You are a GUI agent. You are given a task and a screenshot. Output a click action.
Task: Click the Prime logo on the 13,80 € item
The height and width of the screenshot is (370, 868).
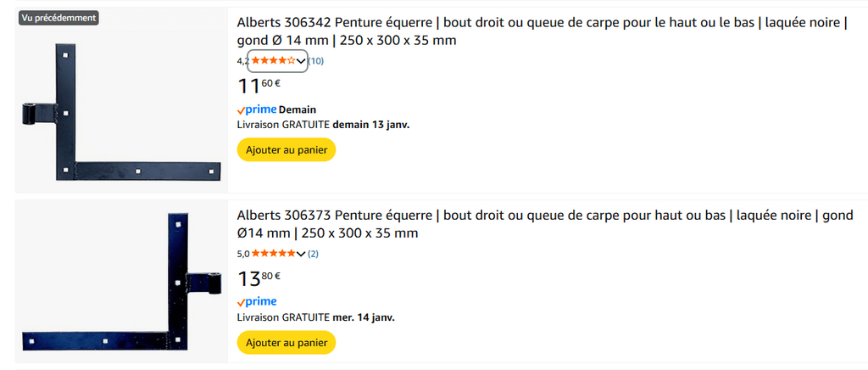(257, 302)
